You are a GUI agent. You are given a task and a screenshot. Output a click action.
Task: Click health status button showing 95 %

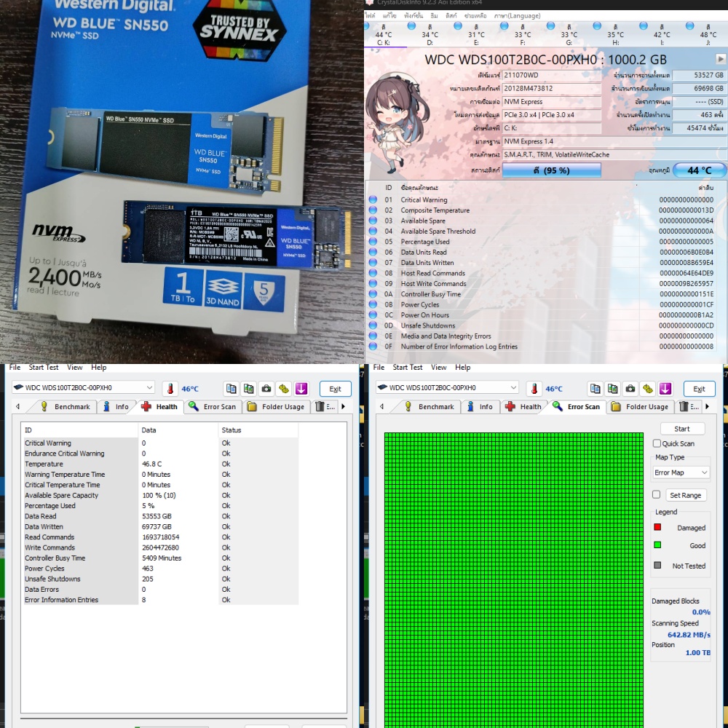tap(552, 170)
